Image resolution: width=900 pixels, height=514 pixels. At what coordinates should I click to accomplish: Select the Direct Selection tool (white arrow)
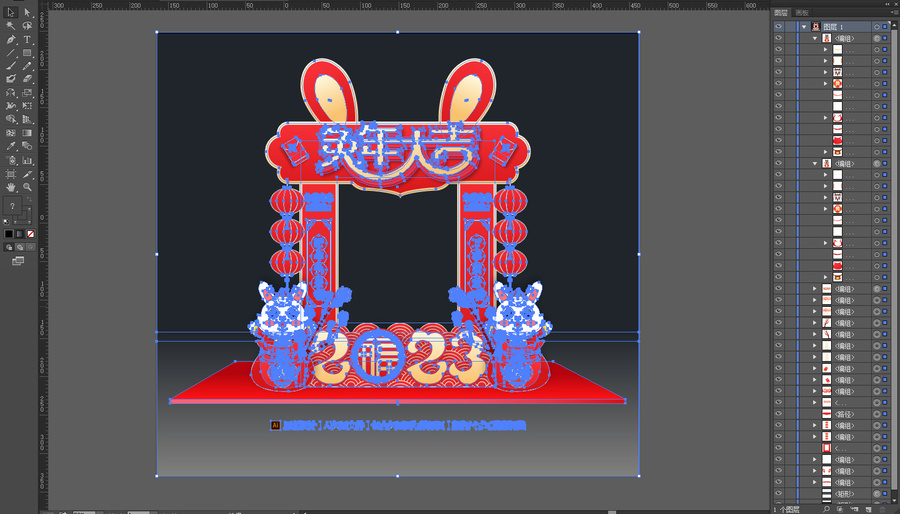pyautogui.click(x=27, y=12)
